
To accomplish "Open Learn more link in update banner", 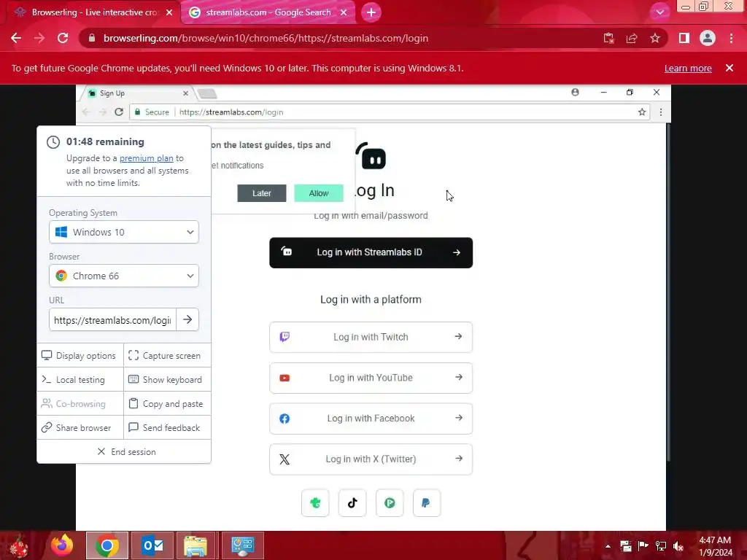I will click(x=688, y=68).
